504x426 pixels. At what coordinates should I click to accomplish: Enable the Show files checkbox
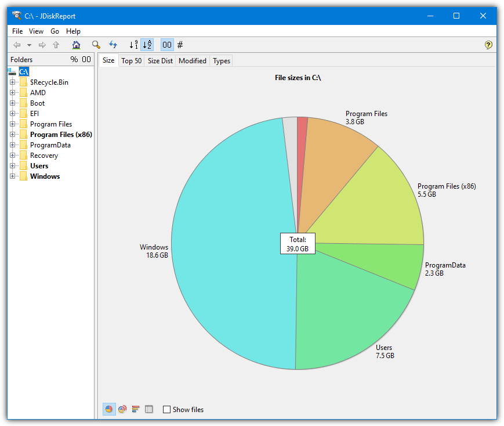[x=166, y=409]
